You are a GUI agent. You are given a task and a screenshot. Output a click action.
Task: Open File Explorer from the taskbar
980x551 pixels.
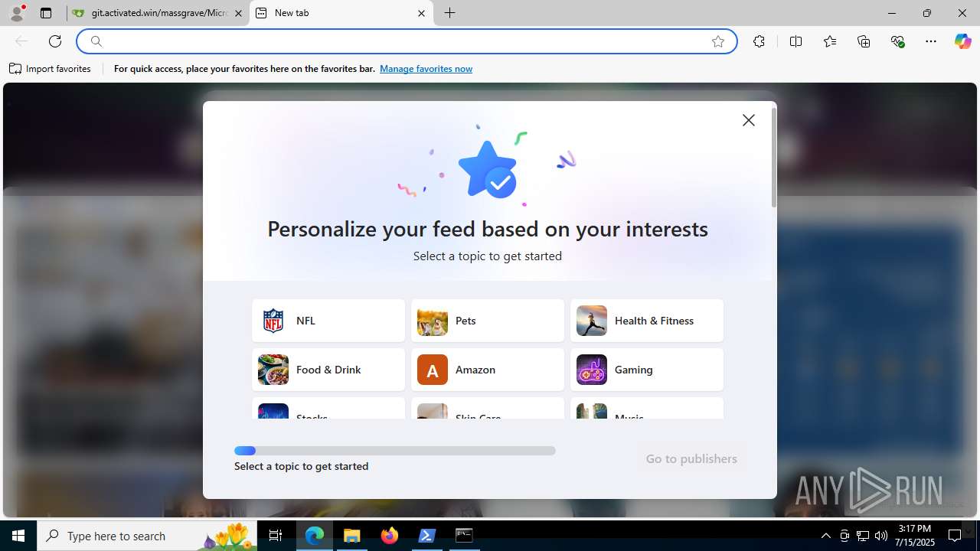click(x=352, y=536)
